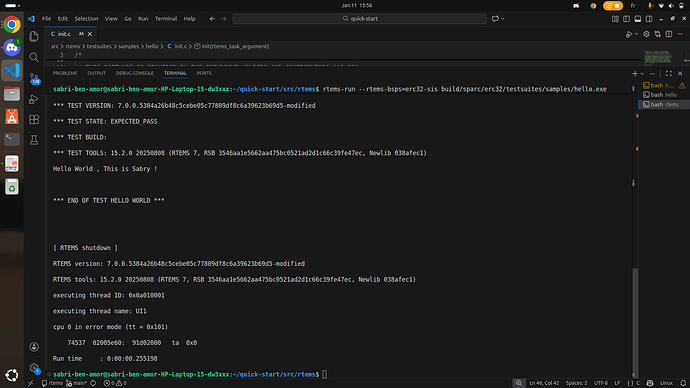Select the 'bash hello' terminal entry
Image resolution: width=690 pixels, height=388 pixels.
click(x=664, y=95)
